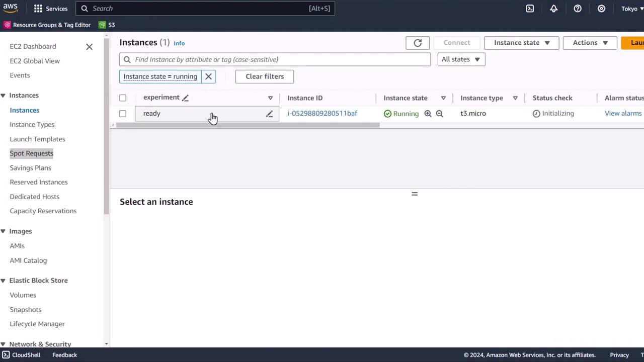Edit the experiment column header tag
Screen dimensions: 644x362
185,98
